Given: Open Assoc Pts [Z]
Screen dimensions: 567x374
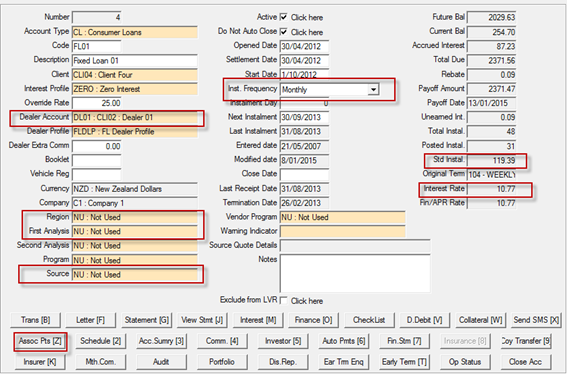Looking at the screenshot, I should tap(40, 341).
